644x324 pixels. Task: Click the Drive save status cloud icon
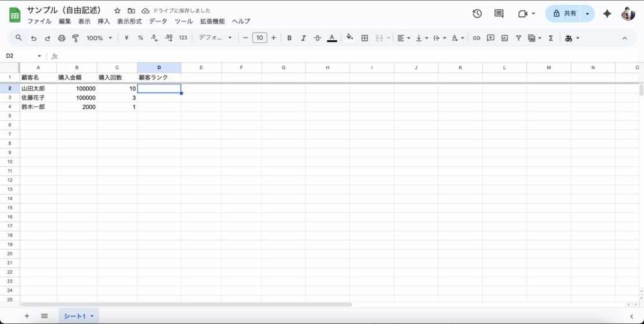pos(145,11)
